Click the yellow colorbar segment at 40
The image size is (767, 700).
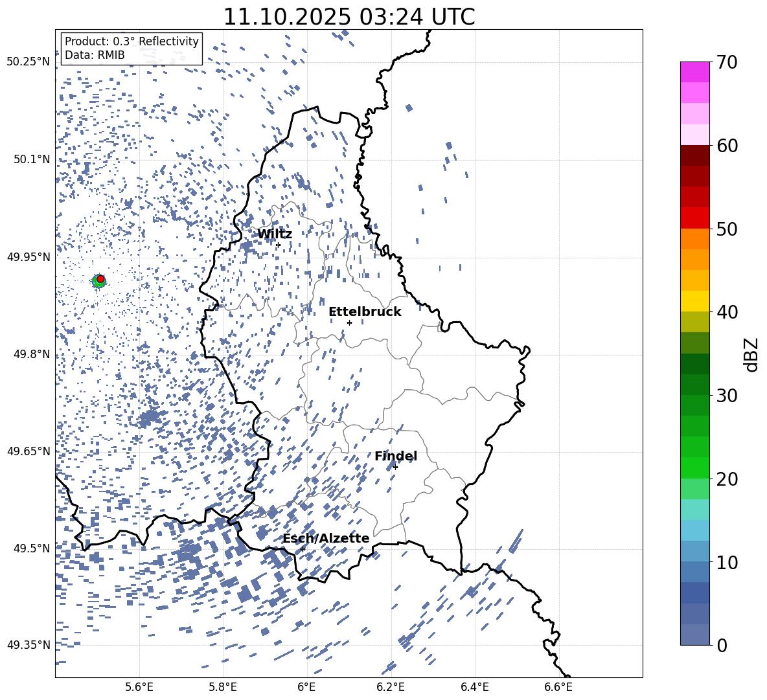(694, 302)
